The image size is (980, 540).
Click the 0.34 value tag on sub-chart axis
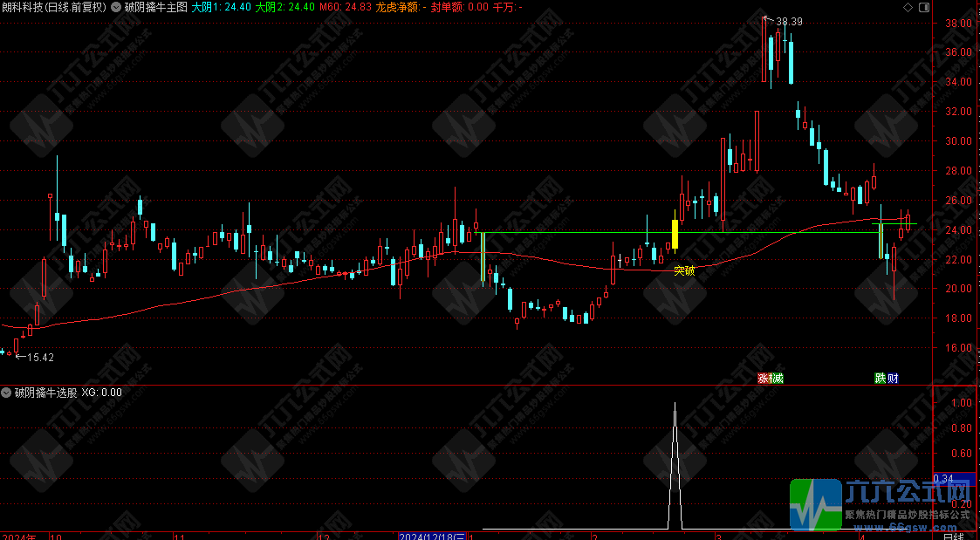pyautogui.click(x=942, y=478)
